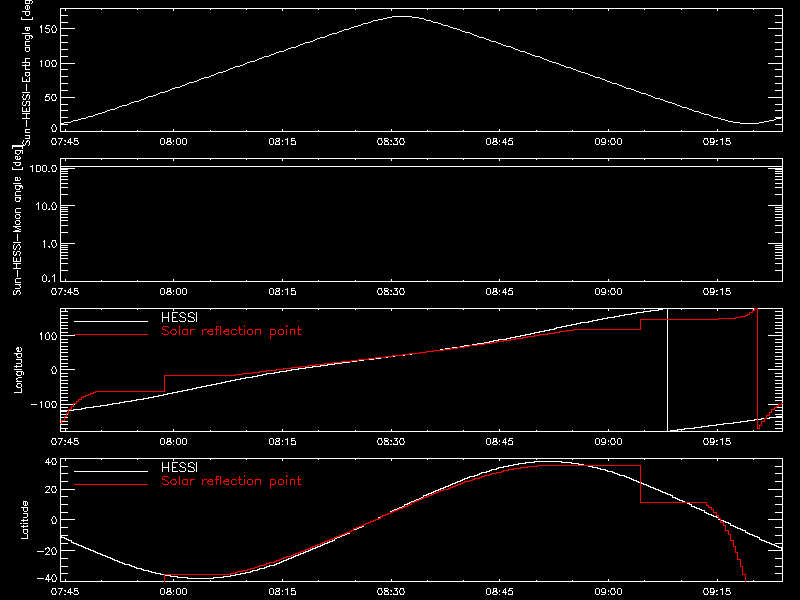Click the Sun-HESSI-Moon angle axis title

[18, 220]
